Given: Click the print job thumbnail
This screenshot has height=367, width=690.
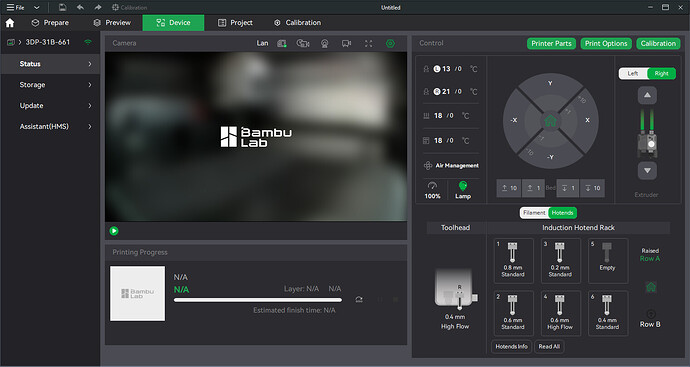Looking at the screenshot, I should point(138,293).
